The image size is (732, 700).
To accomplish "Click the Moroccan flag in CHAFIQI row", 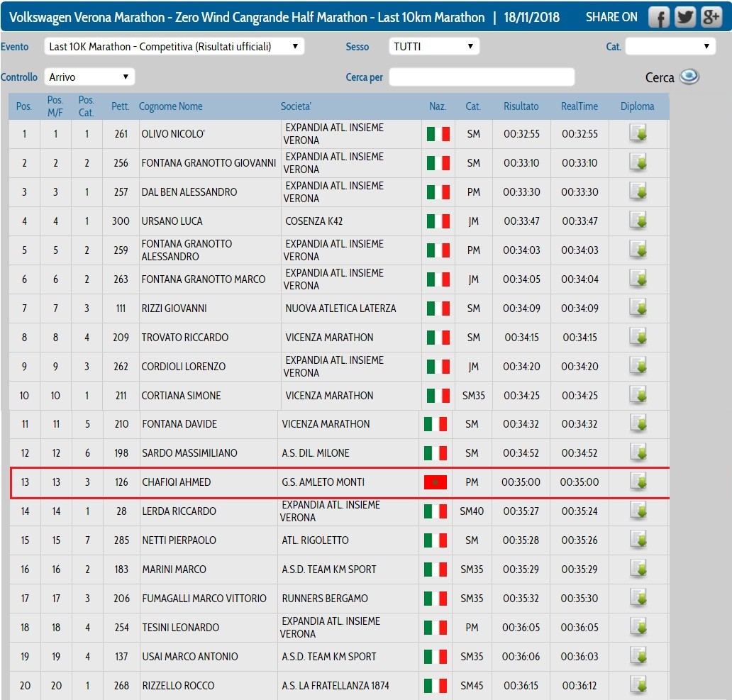I will click(x=436, y=482).
